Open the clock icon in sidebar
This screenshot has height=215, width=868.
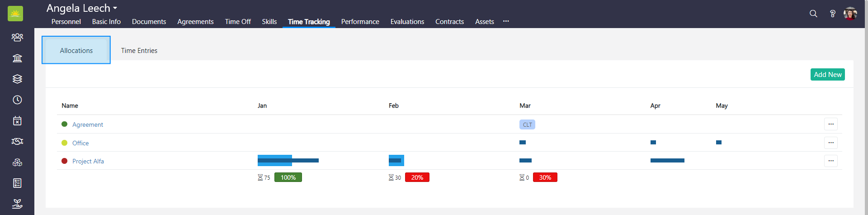coord(17,100)
